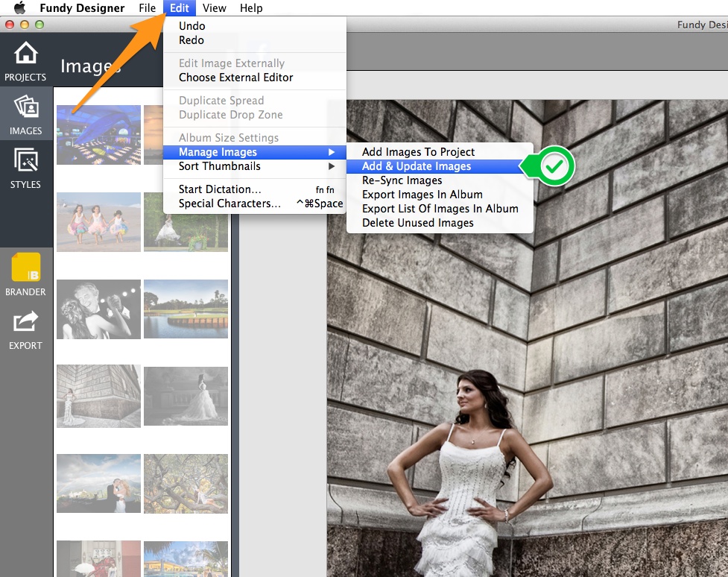This screenshot has width=728, height=577.
Task: Expand the Sort Thumbnails submenu
Action: [254, 166]
